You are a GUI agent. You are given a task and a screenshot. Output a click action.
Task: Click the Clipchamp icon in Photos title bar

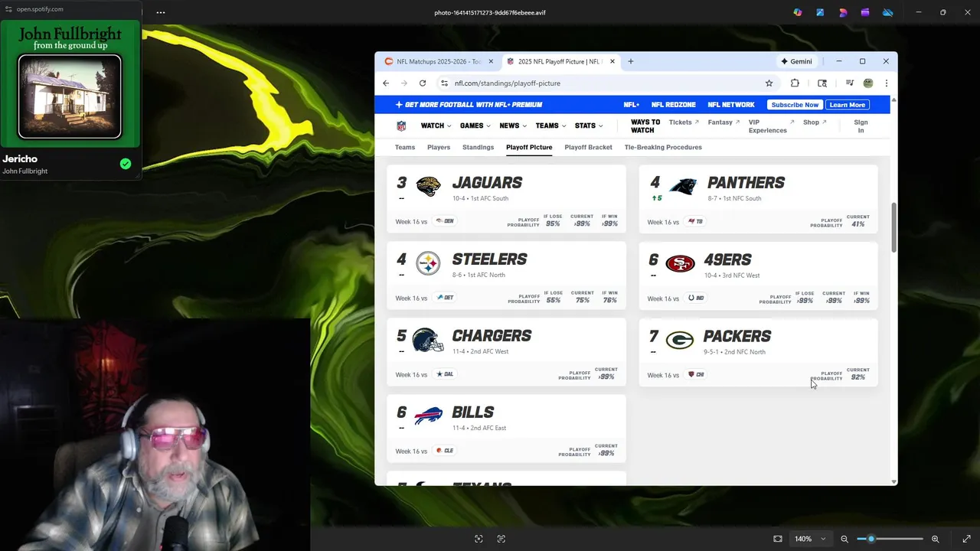(x=865, y=12)
